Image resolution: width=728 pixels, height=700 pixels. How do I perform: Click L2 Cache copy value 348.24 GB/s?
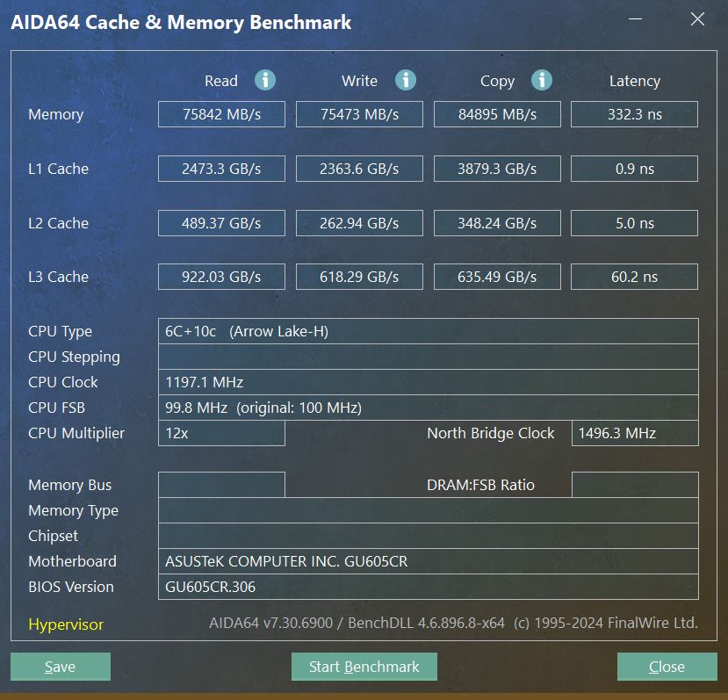[x=497, y=223]
